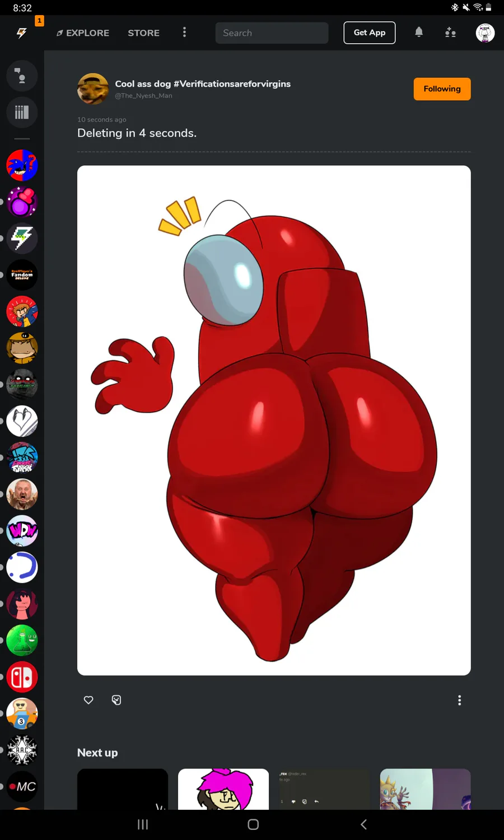Screen dimensions: 504x840
Task: Open EXPLORE in the top navigation
Action: point(83,33)
